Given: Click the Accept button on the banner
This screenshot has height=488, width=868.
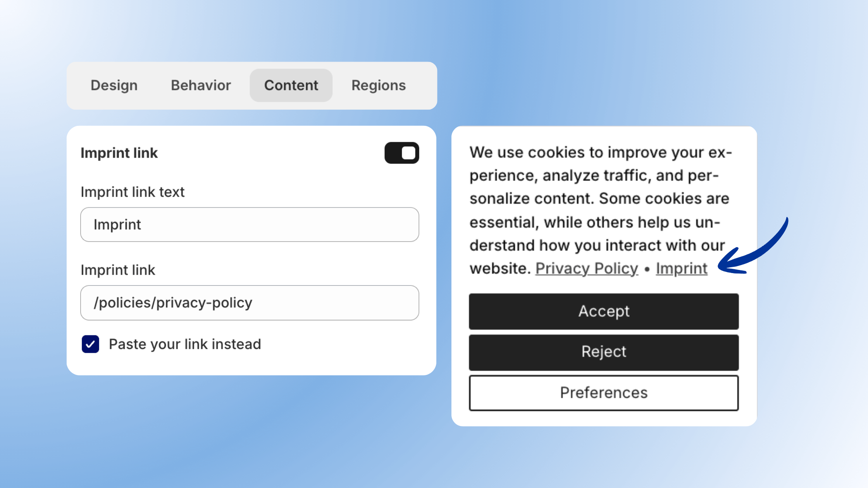Looking at the screenshot, I should 603,311.
